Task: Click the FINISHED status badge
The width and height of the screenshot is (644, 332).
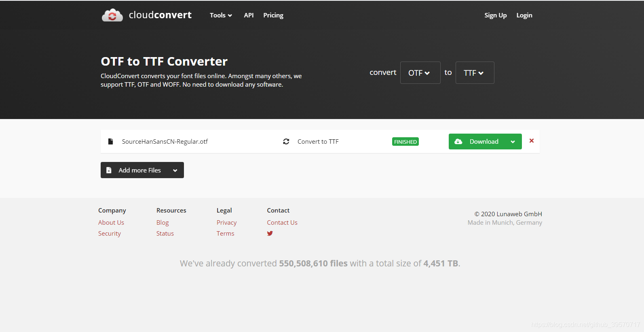Action: coord(405,142)
